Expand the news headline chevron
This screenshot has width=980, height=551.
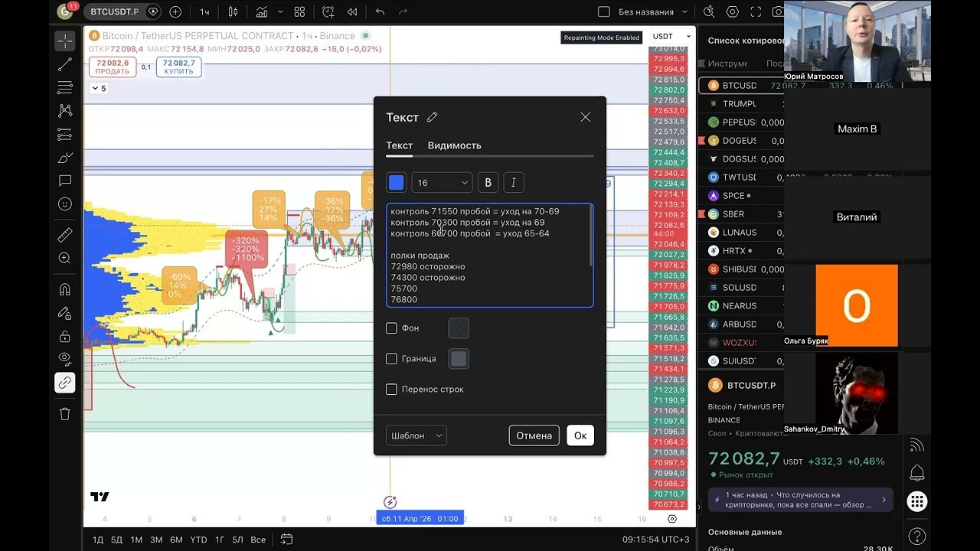point(884,500)
